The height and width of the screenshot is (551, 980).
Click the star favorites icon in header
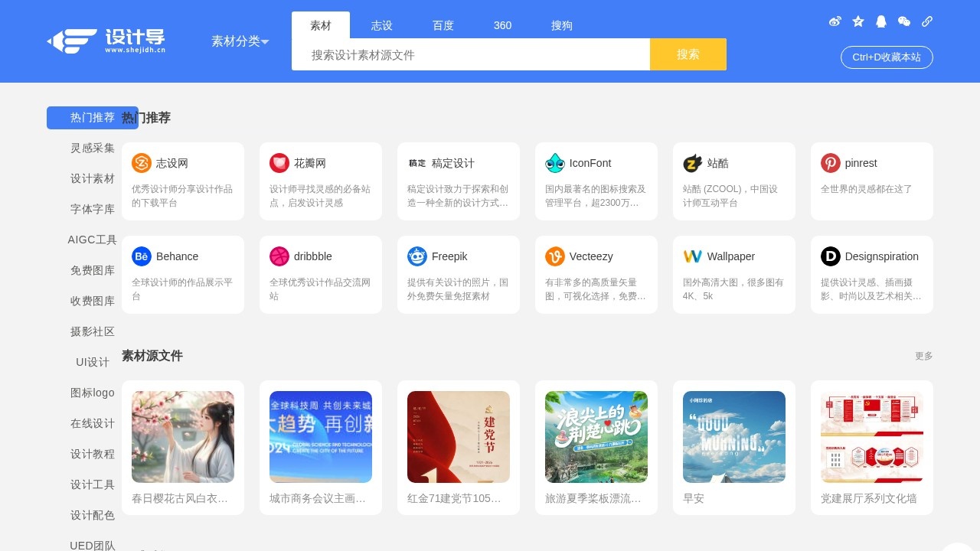858,21
